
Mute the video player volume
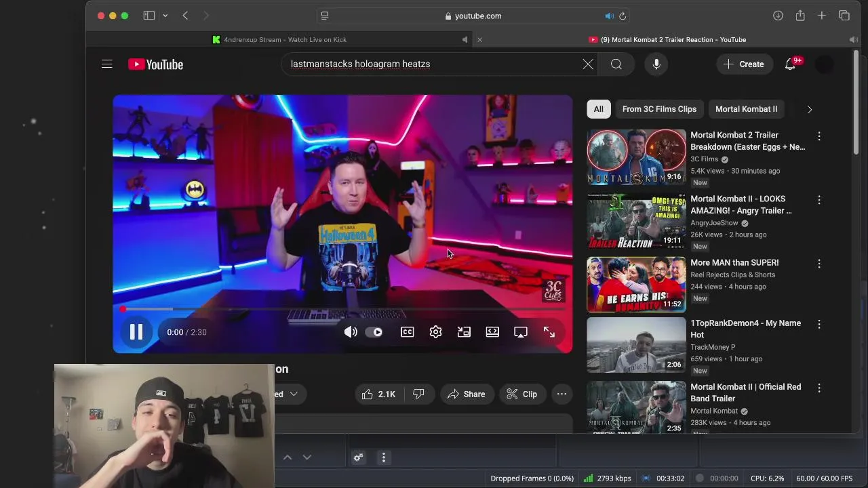point(350,332)
